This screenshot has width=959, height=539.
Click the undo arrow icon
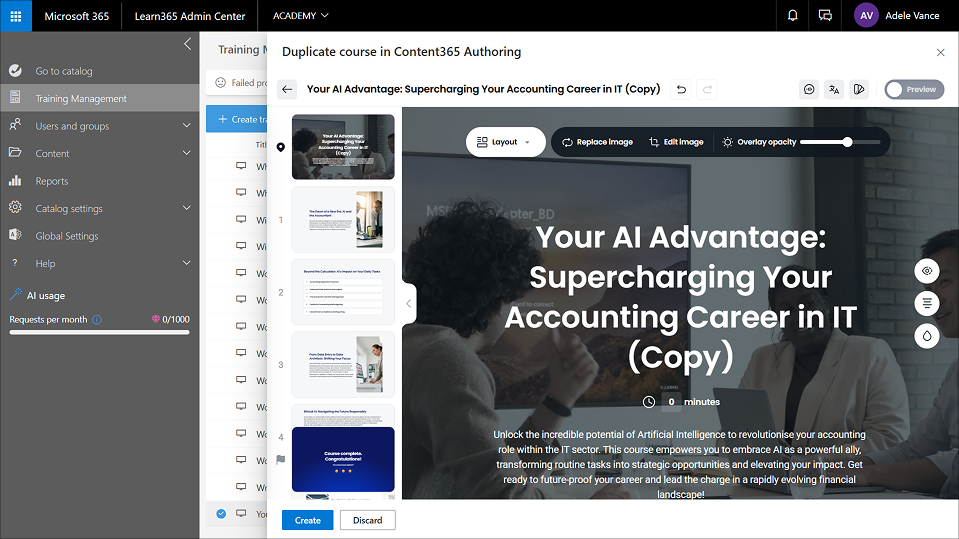click(x=681, y=90)
